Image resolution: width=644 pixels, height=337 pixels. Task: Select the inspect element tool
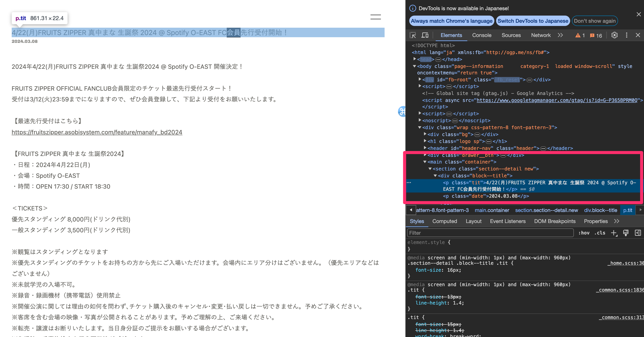(413, 35)
